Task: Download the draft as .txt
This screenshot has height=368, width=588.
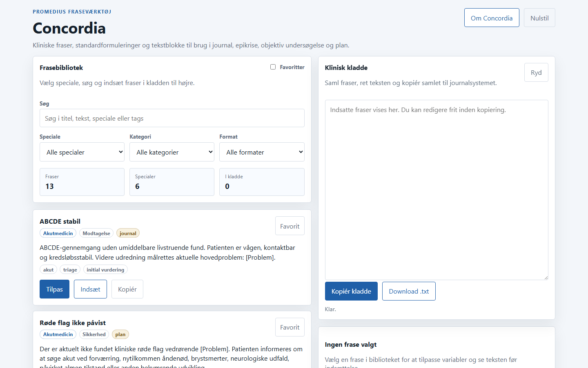Action: [409, 291]
